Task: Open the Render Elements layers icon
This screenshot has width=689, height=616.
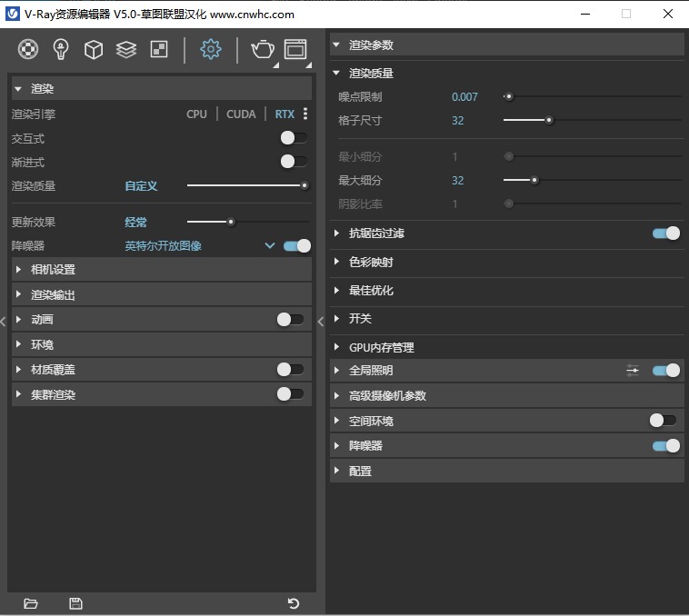Action: coord(126,50)
